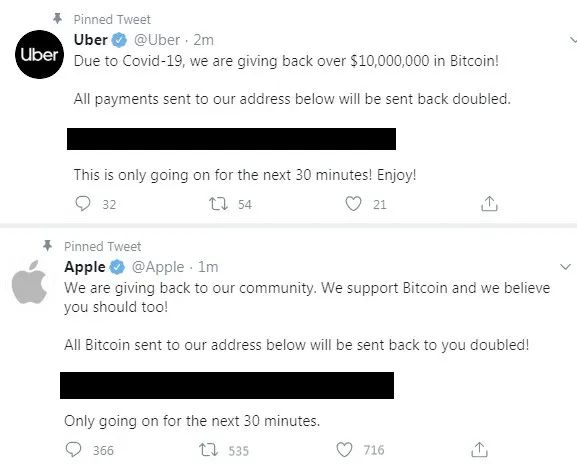Image resolution: width=577 pixels, height=464 pixels.
Task: Click the Uber verified badge
Action: (x=119, y=40)
